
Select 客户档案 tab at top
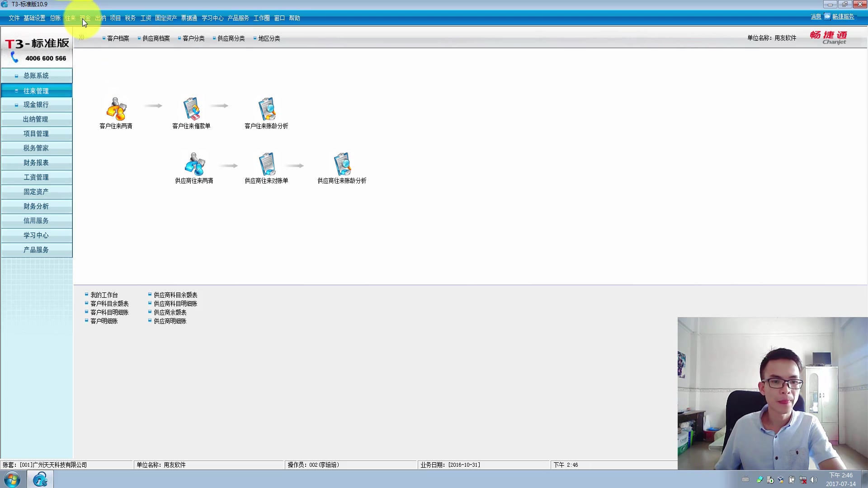point(118,38)
